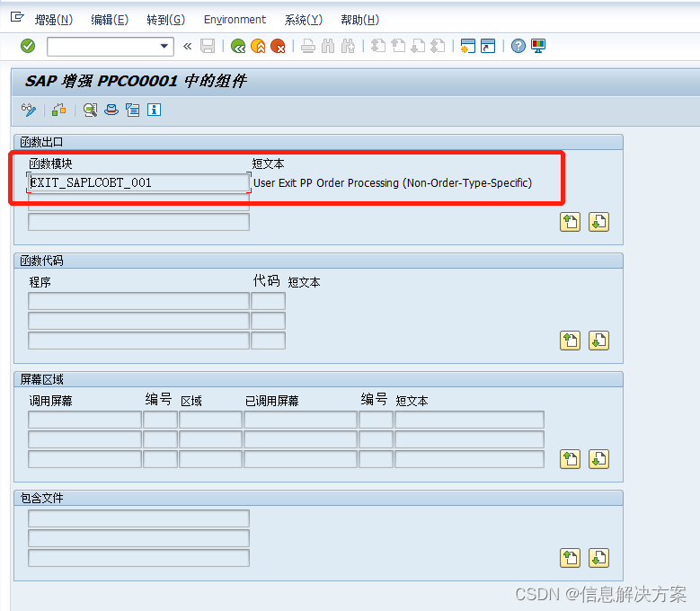The image size is (700, 611).
Task: Click the blue information 'i' icon
Action: coord(154,110)
